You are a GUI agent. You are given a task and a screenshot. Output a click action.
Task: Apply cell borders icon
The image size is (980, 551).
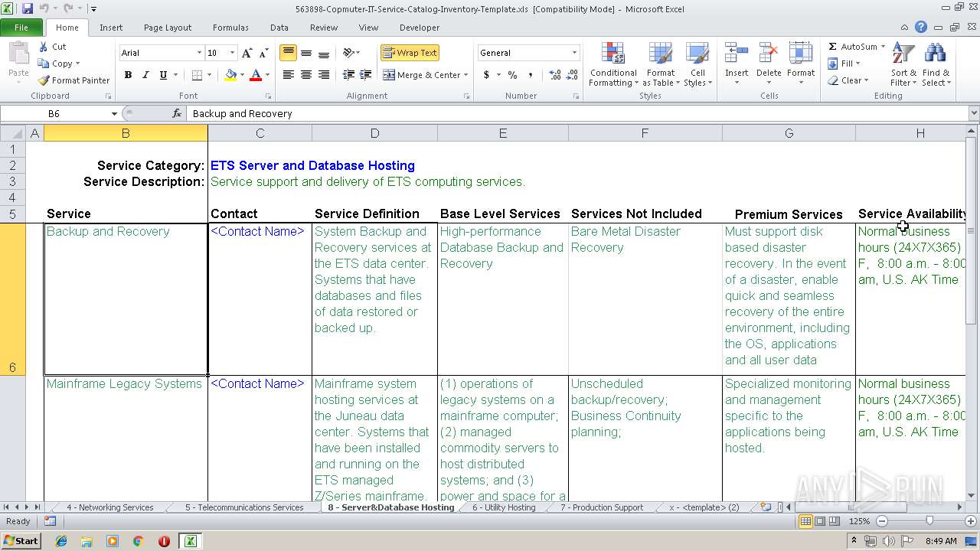[x=198, y=75]
